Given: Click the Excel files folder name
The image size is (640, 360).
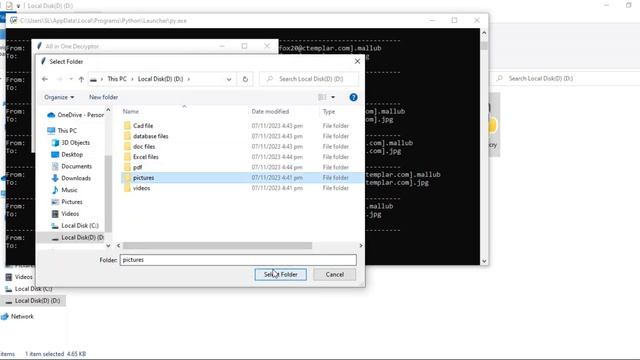Looking at the screenshot, I should (146, 157).
